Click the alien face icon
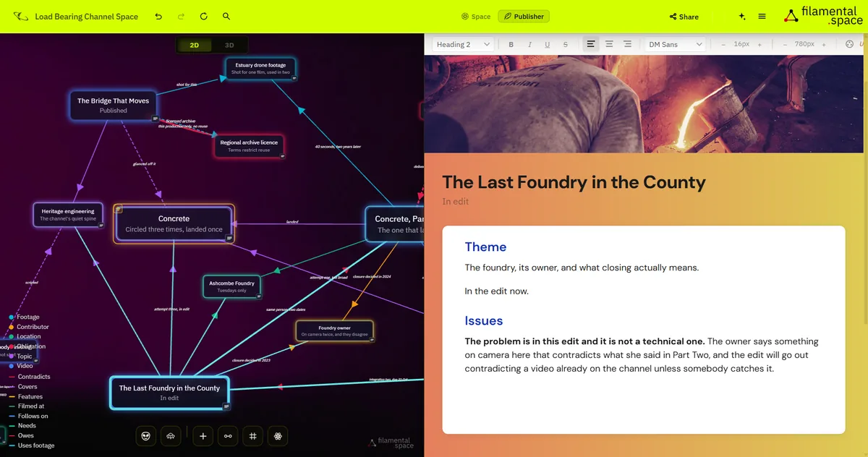 [x=145, y=436]
